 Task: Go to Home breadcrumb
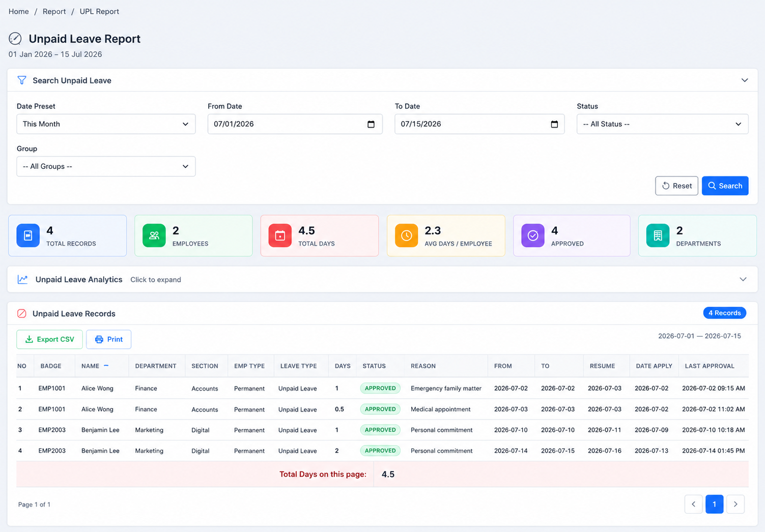(x=19, y=11)
